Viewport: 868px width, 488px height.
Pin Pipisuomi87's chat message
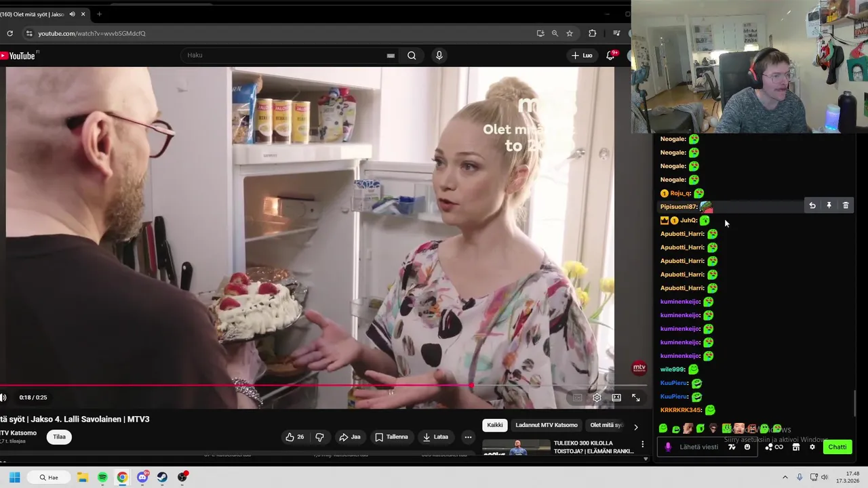829,205
